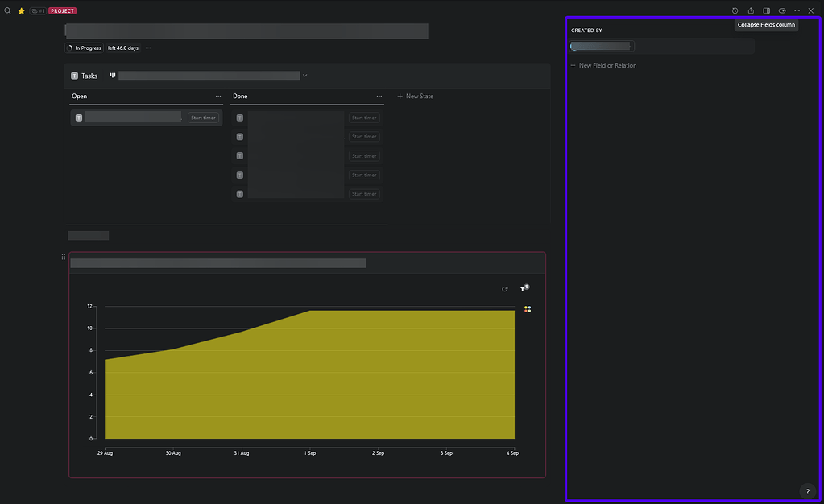824x504 pixels.
Task: Click the left 46.0 days field
Action: coord(123,48)
